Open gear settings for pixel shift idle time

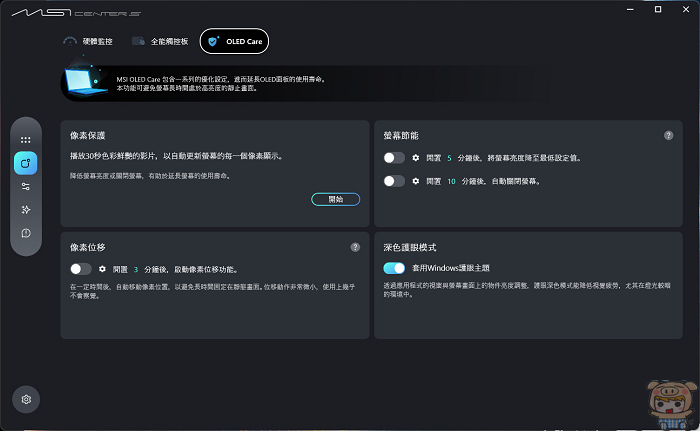tap(102, 269)
